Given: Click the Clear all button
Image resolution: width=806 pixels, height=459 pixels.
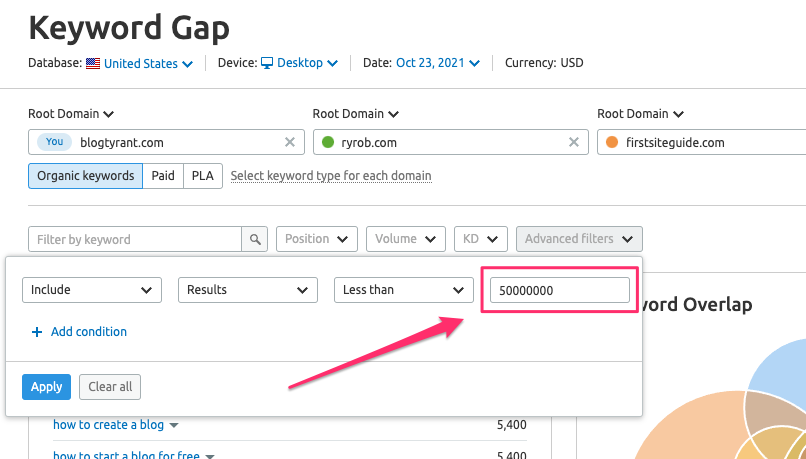Looking at the screenshot, I should tap(110, 387).
